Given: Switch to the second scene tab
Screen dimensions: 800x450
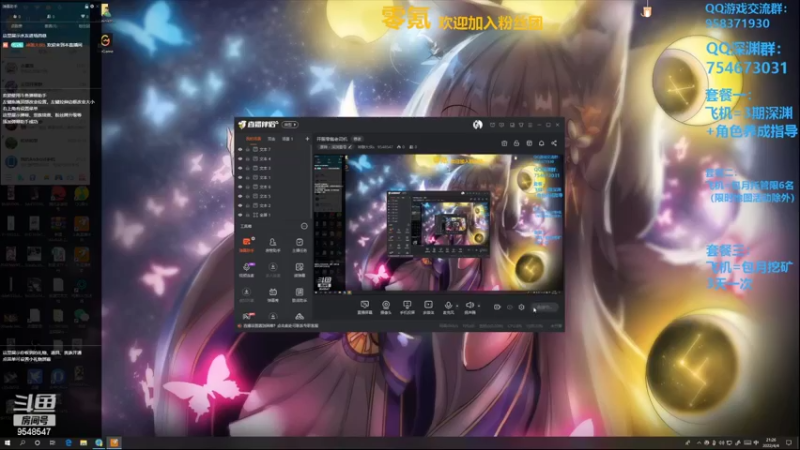Looking at the screenshot, I should [x=271, y=139].
